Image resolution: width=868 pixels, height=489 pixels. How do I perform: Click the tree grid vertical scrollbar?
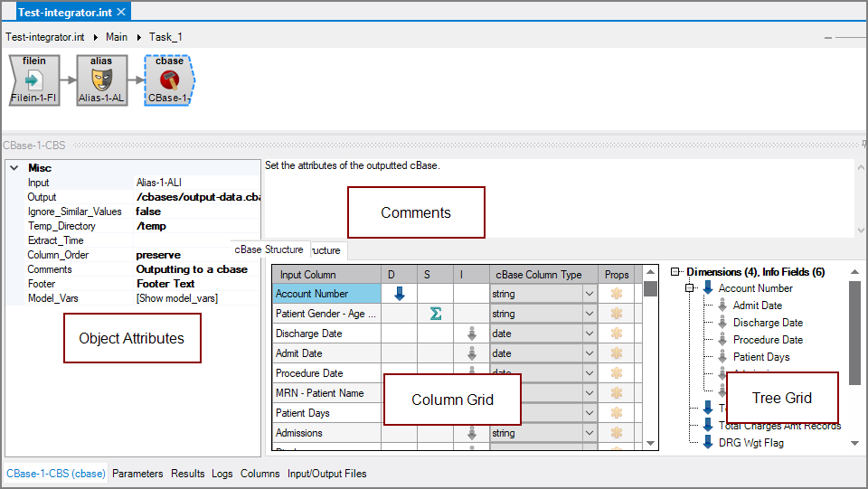point(854,334)
